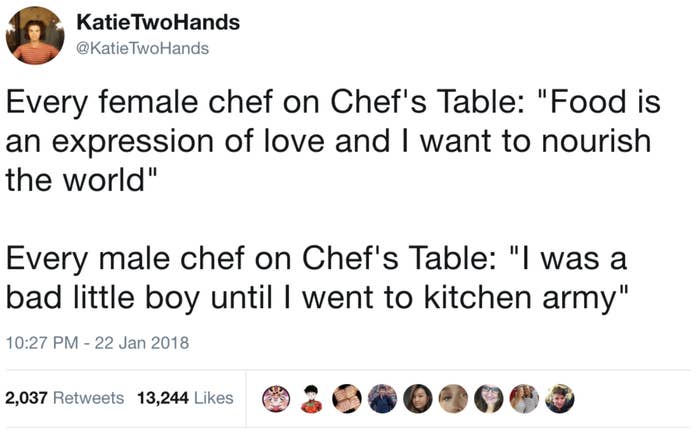Click the "22 Jan 2018" date
Screen dimensions: 700x438
pos(142,343)
